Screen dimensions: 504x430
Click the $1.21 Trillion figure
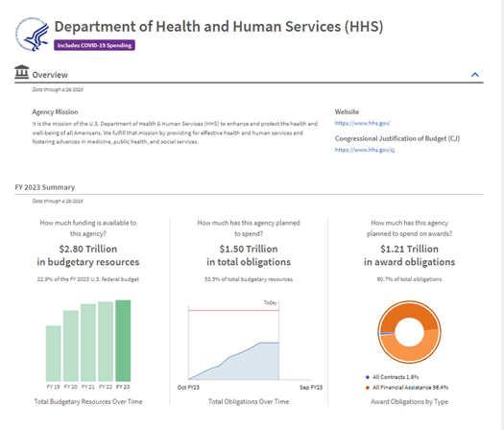coord(409,249)
